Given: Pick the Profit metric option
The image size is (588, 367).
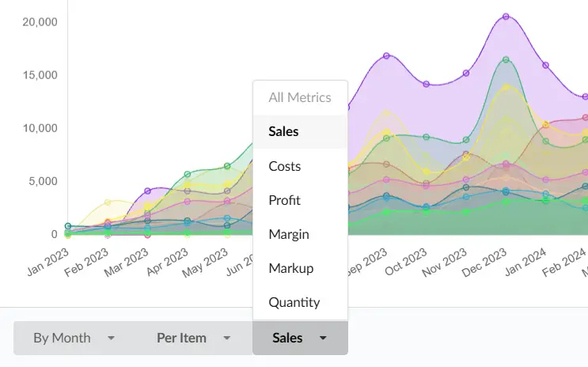Looking at the screenshot, I should coord(300,200).
